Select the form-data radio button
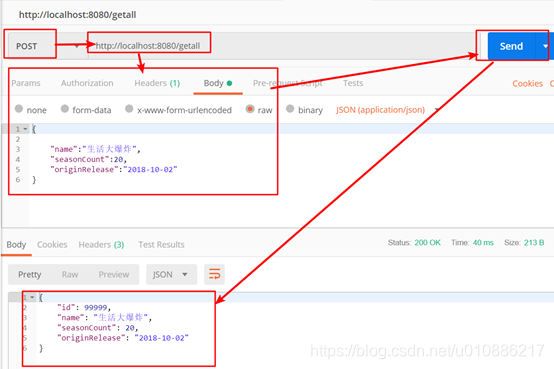The image size is (554, 369). tap(65, 109)
